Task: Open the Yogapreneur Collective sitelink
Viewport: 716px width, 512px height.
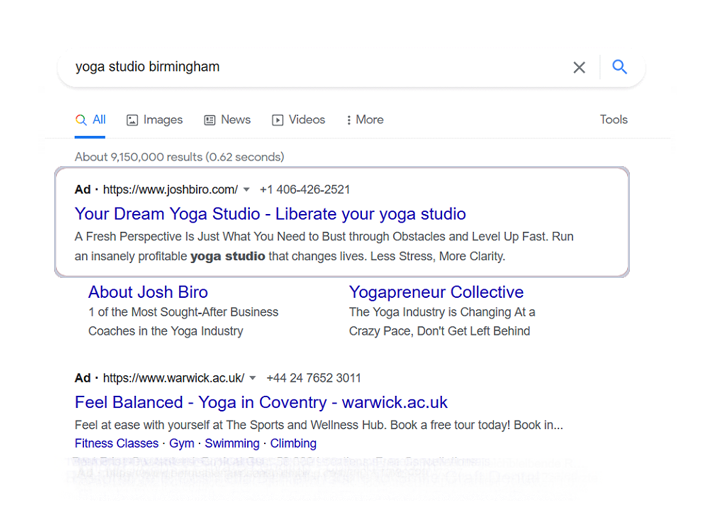Action: [436, 292]
